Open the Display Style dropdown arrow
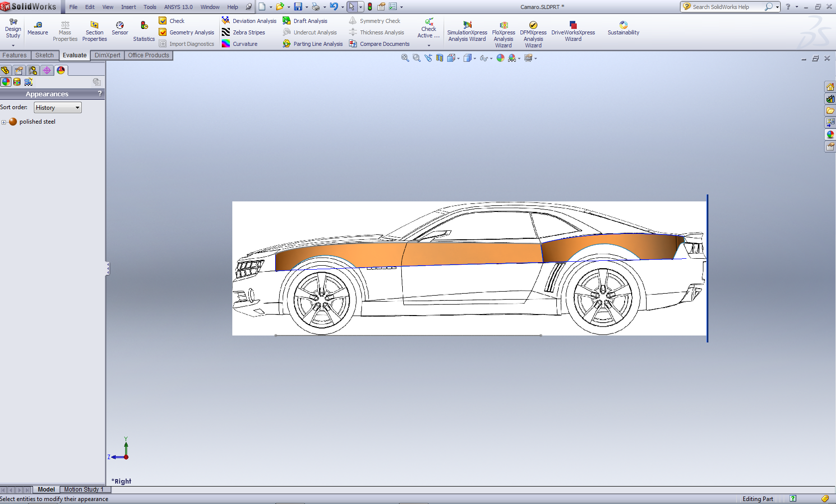 [475, 59]
